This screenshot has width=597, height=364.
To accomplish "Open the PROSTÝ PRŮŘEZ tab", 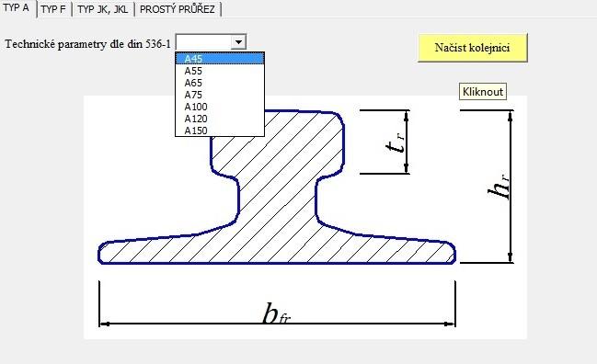I will [178, 9].
